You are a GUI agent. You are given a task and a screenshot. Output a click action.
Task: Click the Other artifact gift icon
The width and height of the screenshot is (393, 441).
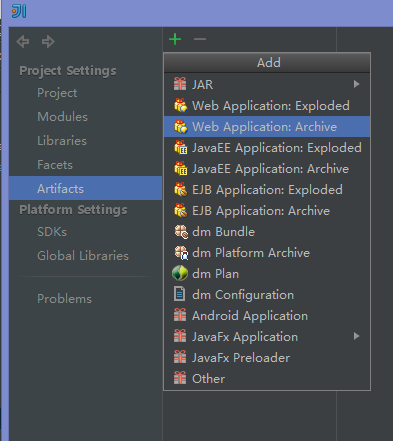pyautogui.click(x=180, y=378)
